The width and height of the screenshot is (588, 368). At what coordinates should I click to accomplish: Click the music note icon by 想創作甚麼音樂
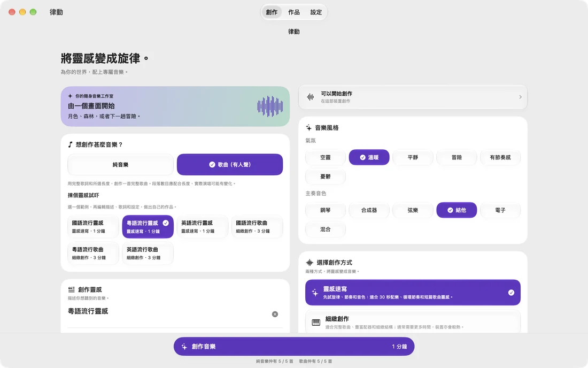click(x=70, y=144)
